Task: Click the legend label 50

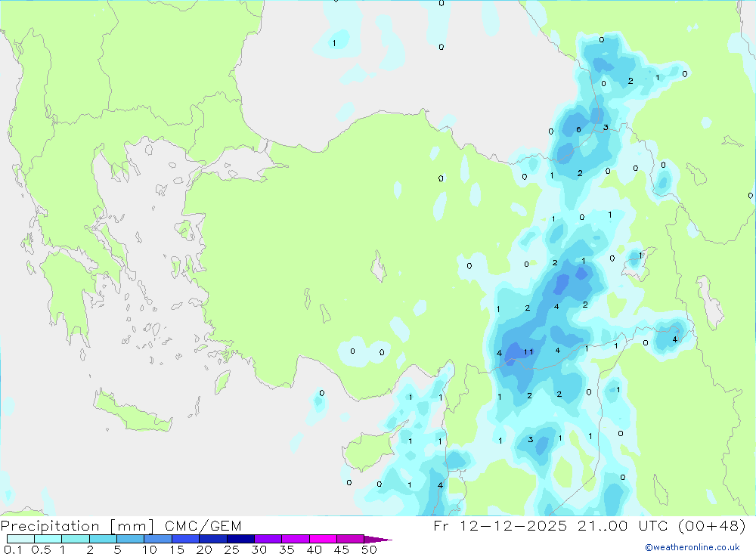Action: pos(369,549)
